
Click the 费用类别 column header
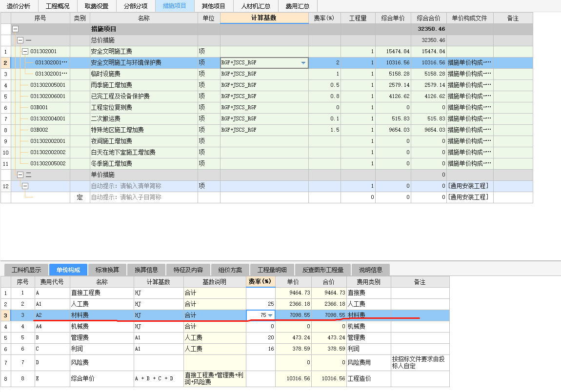pyautogui.click(x=368, y=282)
